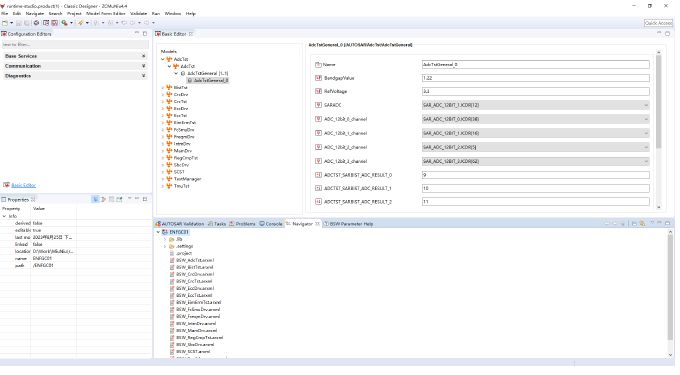680x375 pixels.
Task: Click Show Categories icon in Properties panel
Action: (x=95, y=199)
